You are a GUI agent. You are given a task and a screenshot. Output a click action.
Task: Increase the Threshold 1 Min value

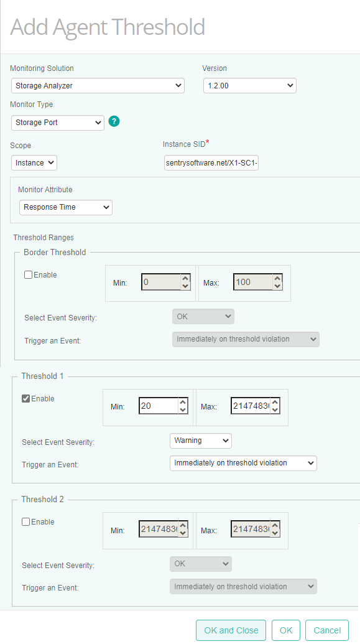pos(183,402)
